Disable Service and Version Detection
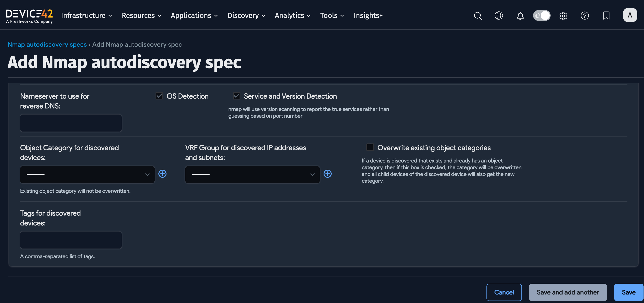The width and height of the screenshot is (644, 303). point(236,95)
